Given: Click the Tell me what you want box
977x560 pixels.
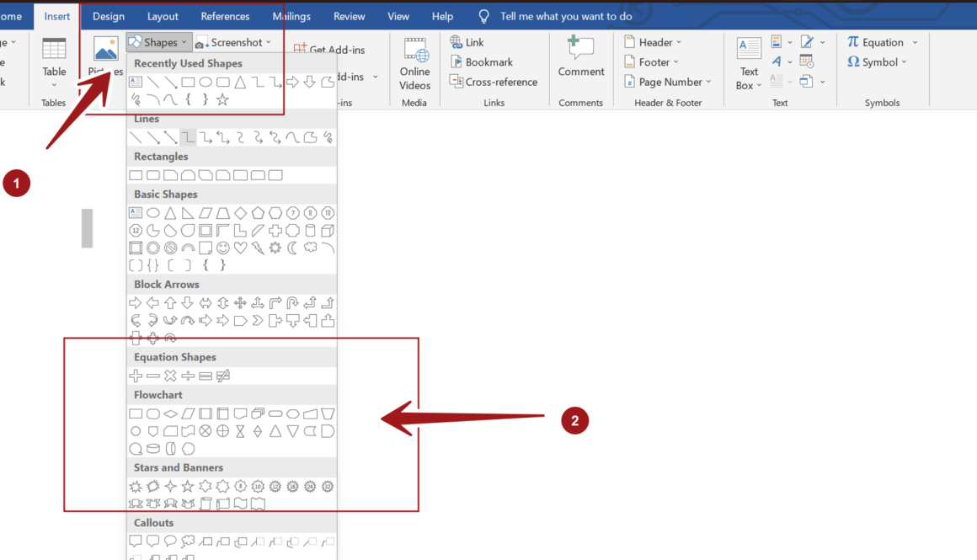Looking at the screenshot, I should pyautogui.click(x=565, y=16).
